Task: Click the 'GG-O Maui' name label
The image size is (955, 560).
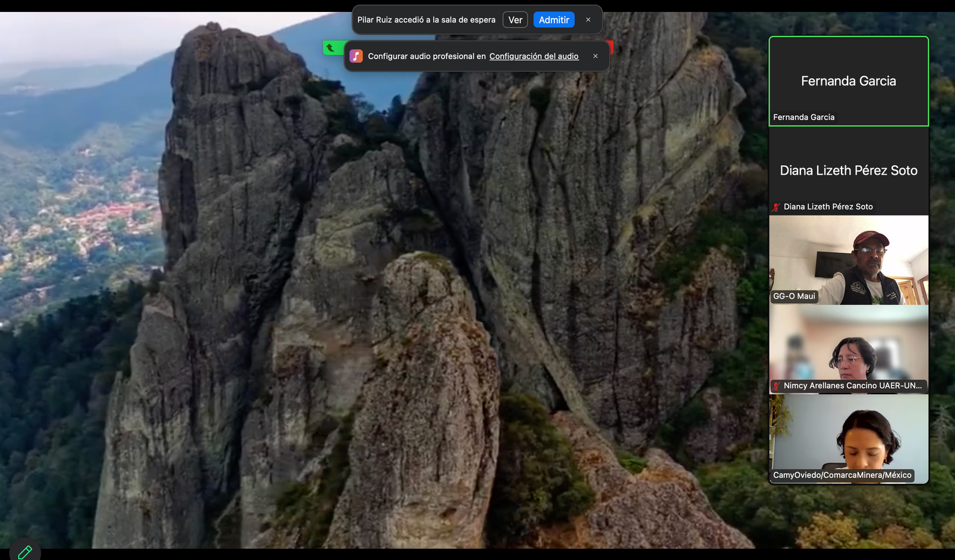Action: 794,296
